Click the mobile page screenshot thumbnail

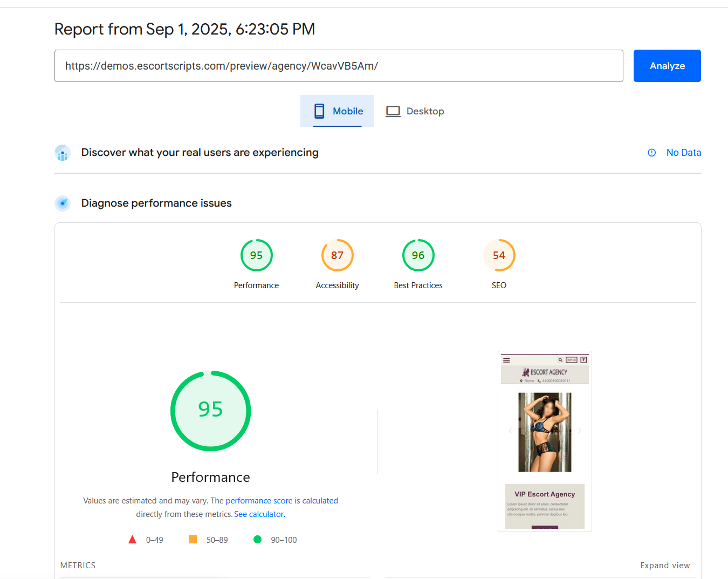click(545, 441)
